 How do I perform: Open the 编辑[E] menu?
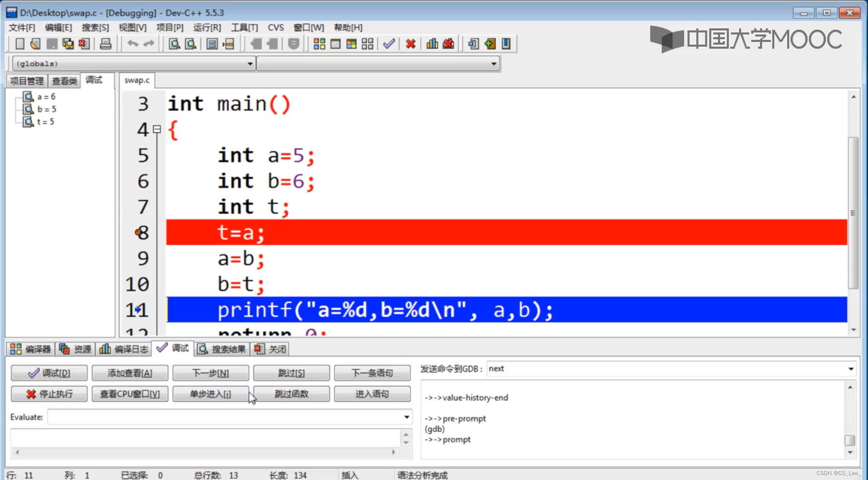pyautogui.click(x=58, y=28)
